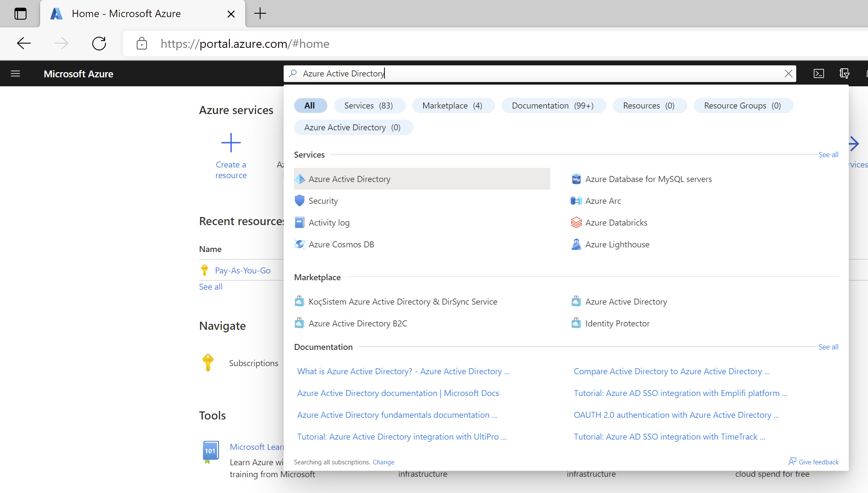Click the Give feedback link text
Viewport: 868px width, 493px height.
(x=818, y=462)
